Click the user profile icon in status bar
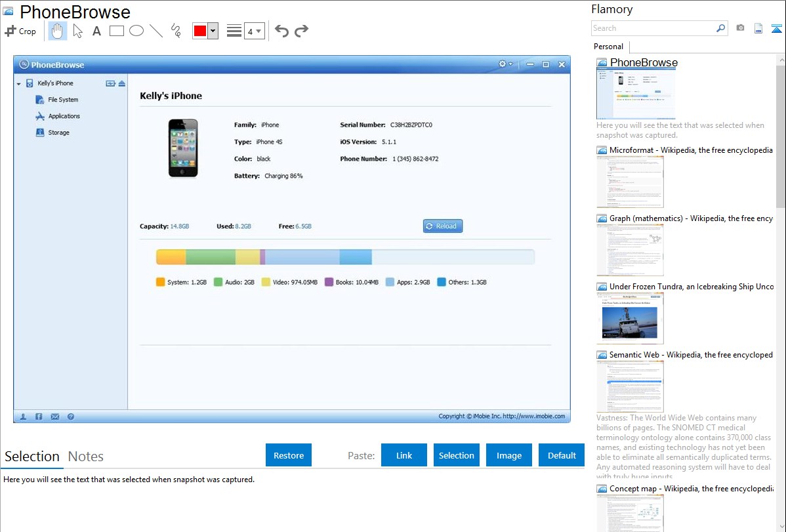Image resolution: width=786 pixels, height=532 pixels. (x=23, y=417)
